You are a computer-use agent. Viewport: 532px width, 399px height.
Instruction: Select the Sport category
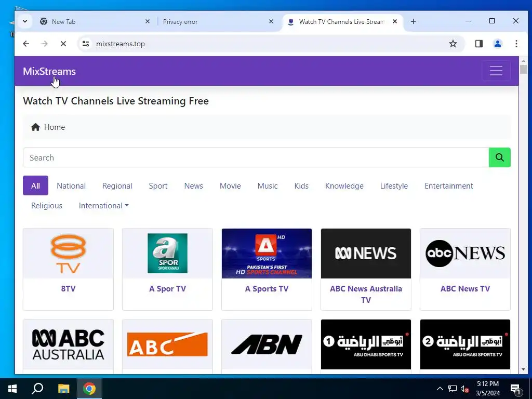[x=158, y=185]
